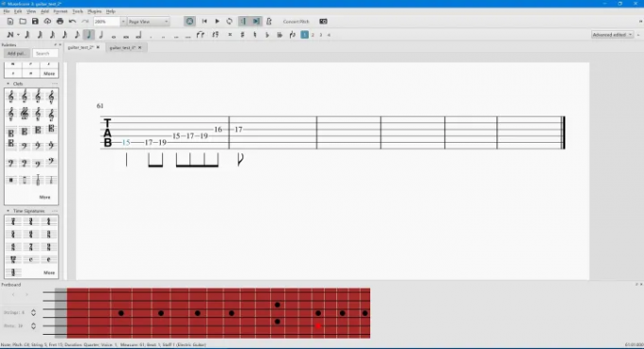Toggle loop playback

pyautogui.click(x=229, y=22)
